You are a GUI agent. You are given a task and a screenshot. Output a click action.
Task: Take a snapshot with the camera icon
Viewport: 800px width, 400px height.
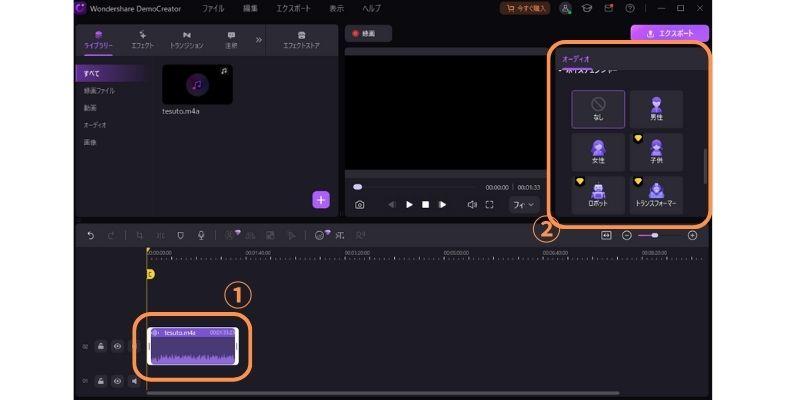click(x=359, y=204)
